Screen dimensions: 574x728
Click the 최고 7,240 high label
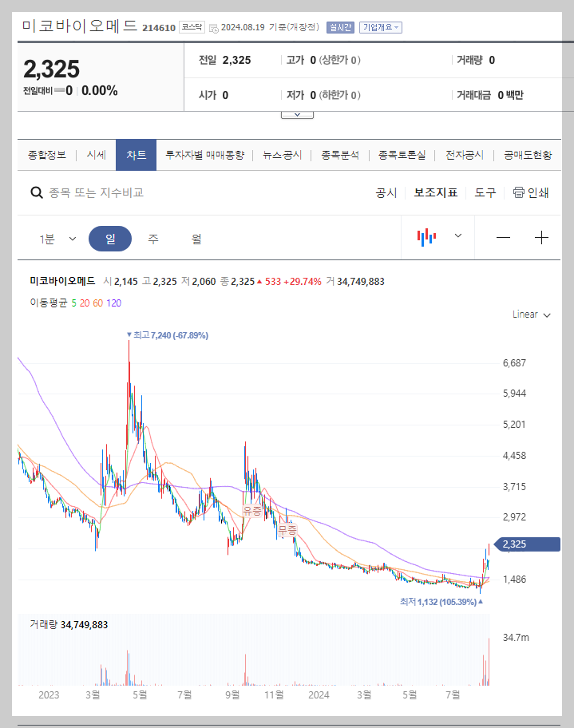pos(168,334)
